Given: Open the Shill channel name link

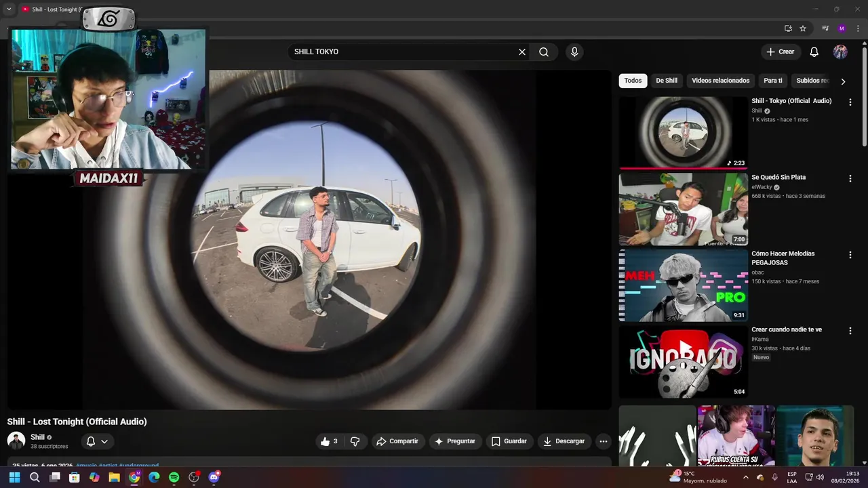Looking at the screenshot, I should coord(37,437).
